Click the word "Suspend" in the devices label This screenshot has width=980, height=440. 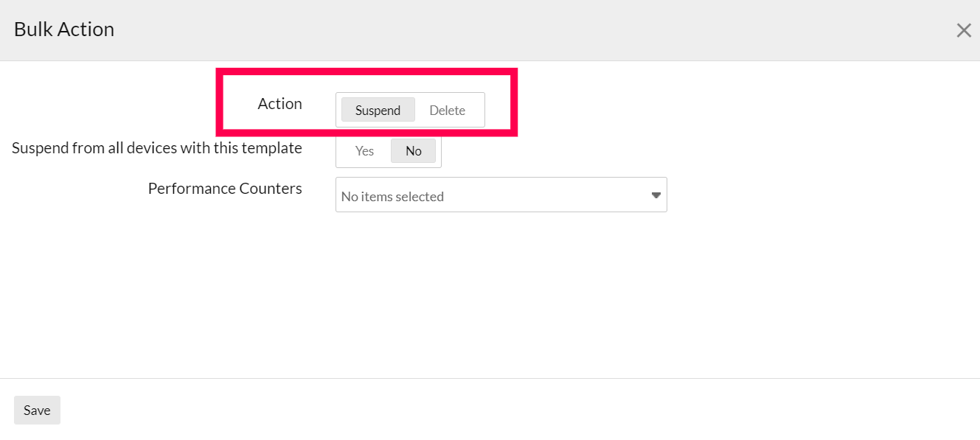41,148
